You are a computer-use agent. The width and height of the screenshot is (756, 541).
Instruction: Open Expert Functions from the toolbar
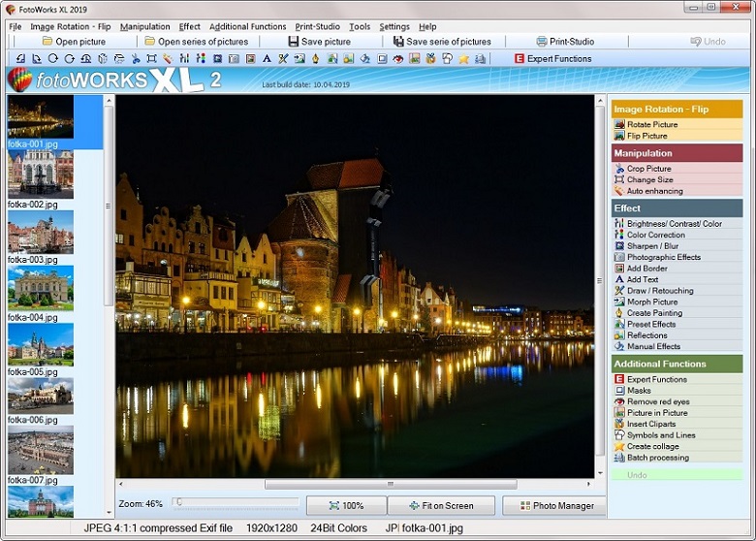552,59
